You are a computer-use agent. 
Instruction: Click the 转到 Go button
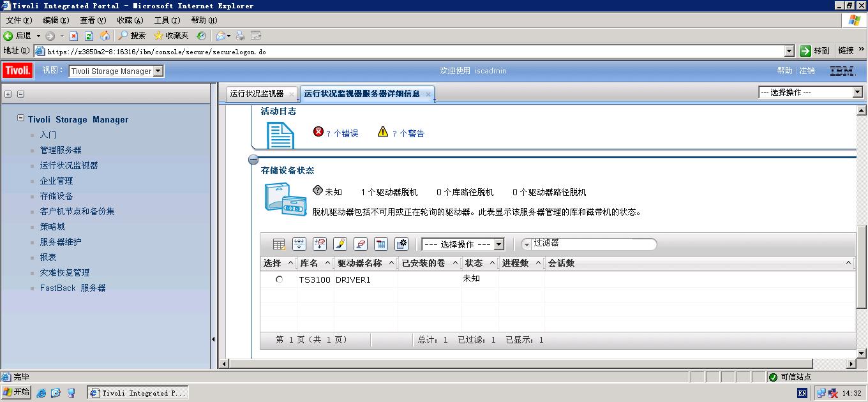[815, 51]
